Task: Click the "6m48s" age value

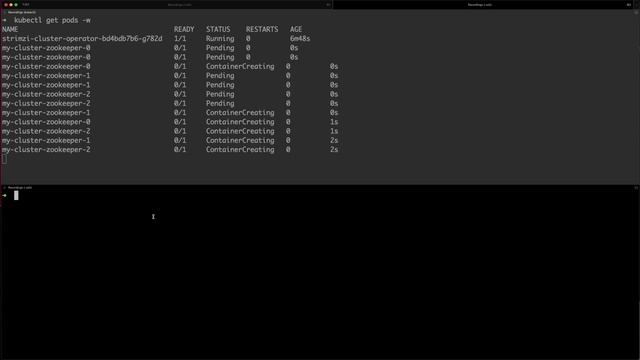Action: click(300, 39)
